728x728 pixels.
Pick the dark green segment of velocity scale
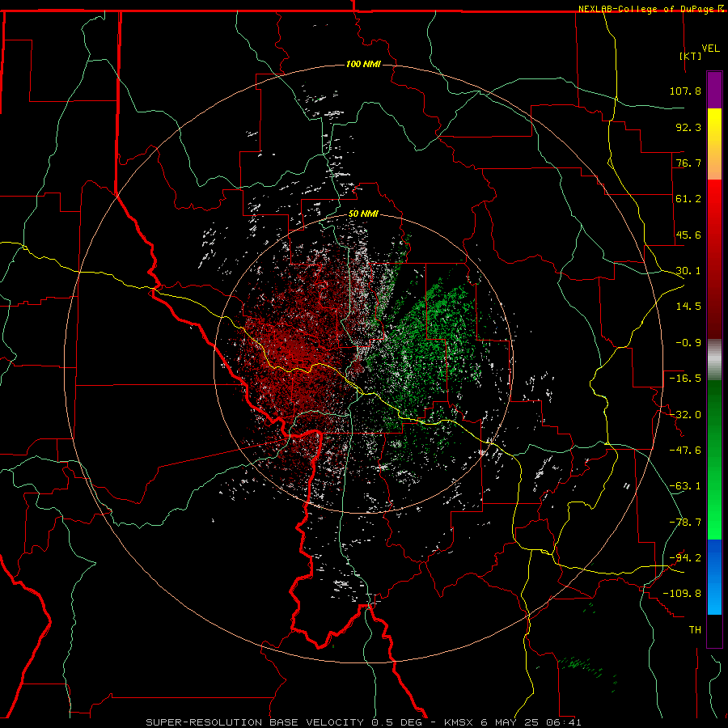[714, 459]
